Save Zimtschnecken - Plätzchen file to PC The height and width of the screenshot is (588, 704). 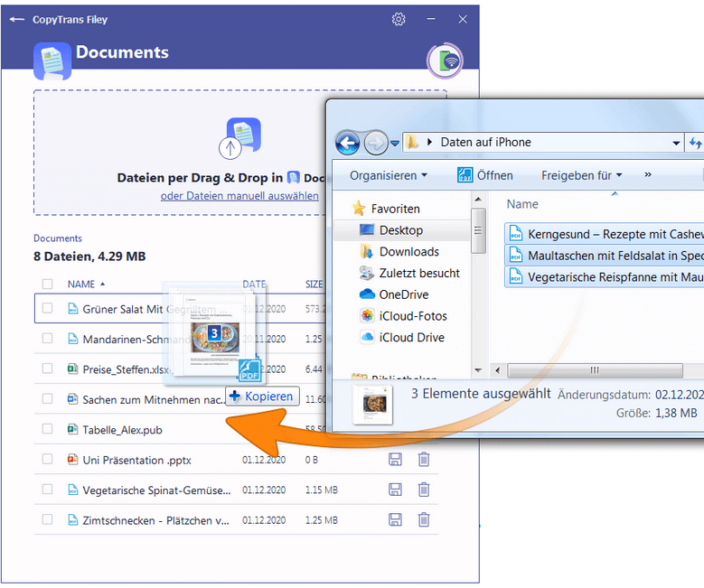coord(395,519)
